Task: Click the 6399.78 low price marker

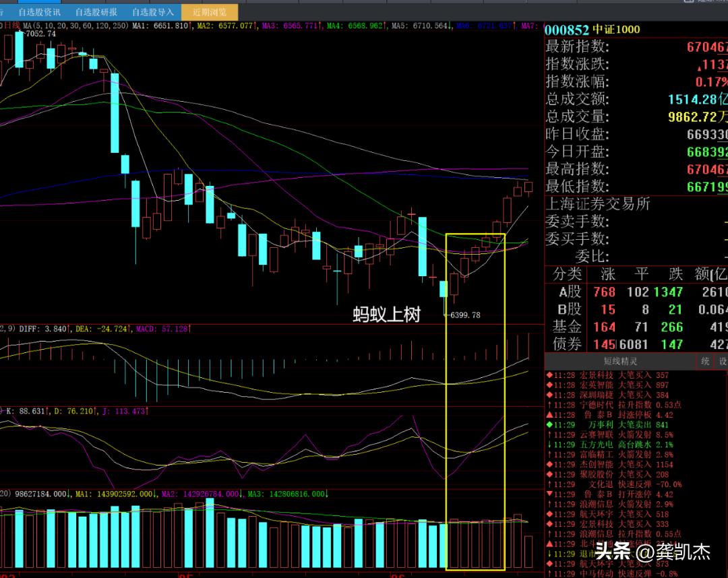Action: click(465, 315)
